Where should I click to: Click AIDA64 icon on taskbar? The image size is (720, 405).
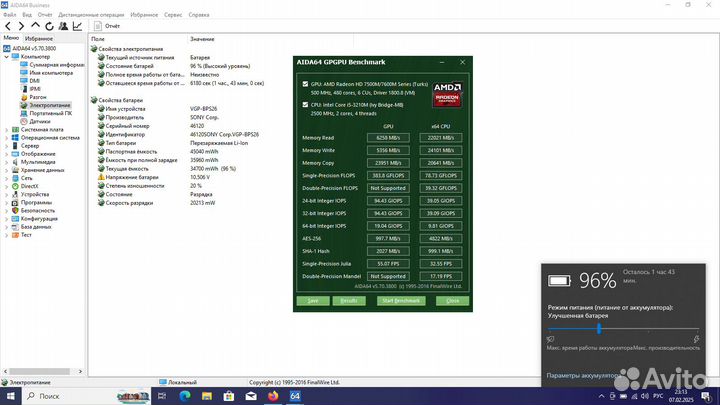(x=295, y=396)
